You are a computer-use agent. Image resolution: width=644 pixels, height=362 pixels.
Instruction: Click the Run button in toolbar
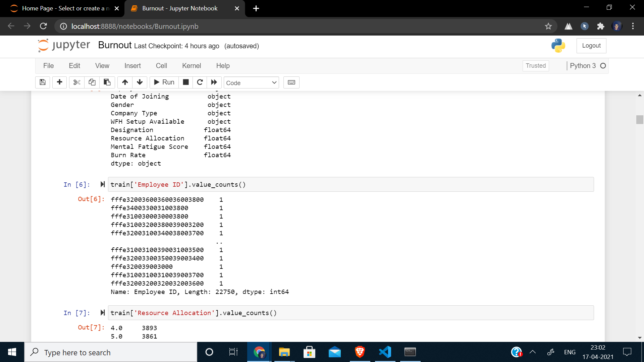click(x=164, y=82)
